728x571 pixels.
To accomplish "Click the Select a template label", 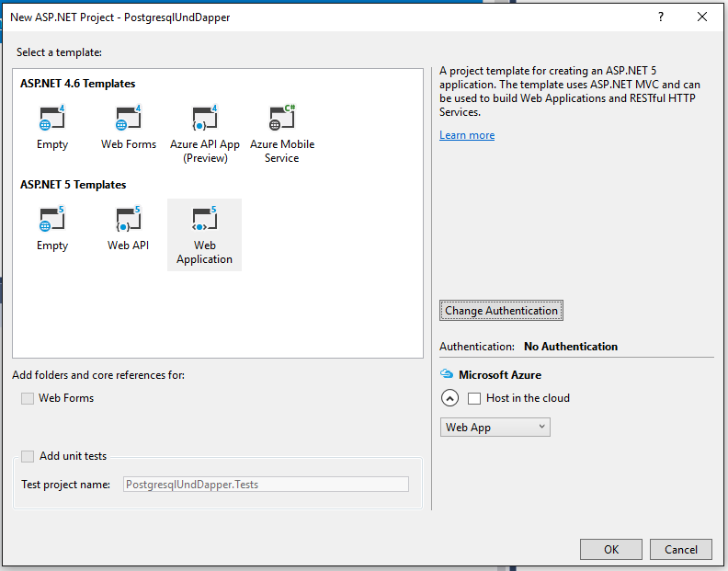I will click(59, 52).
